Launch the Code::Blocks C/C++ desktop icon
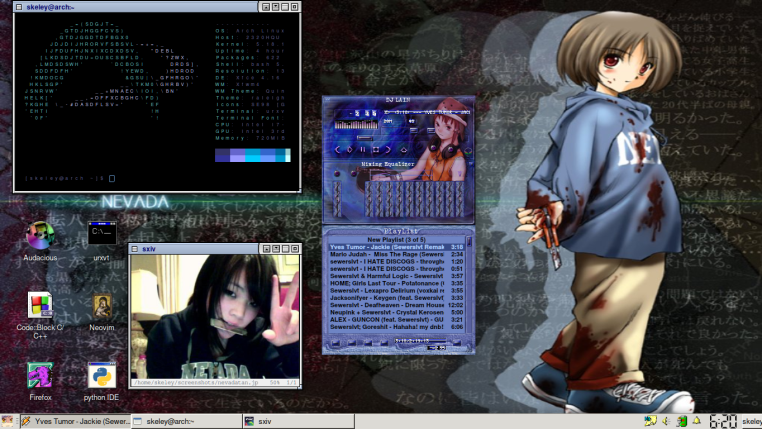 tap(40, 305)
